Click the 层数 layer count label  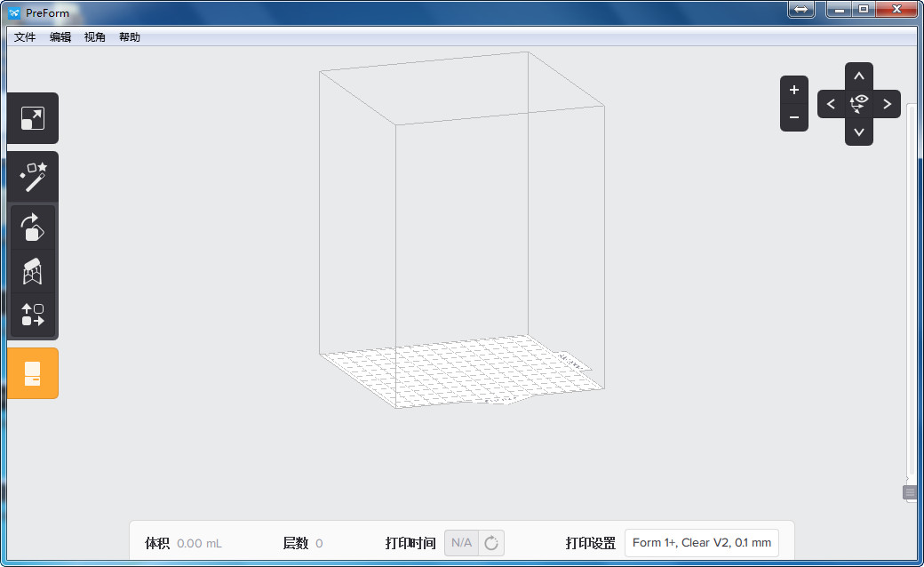(x=296, y=543)
